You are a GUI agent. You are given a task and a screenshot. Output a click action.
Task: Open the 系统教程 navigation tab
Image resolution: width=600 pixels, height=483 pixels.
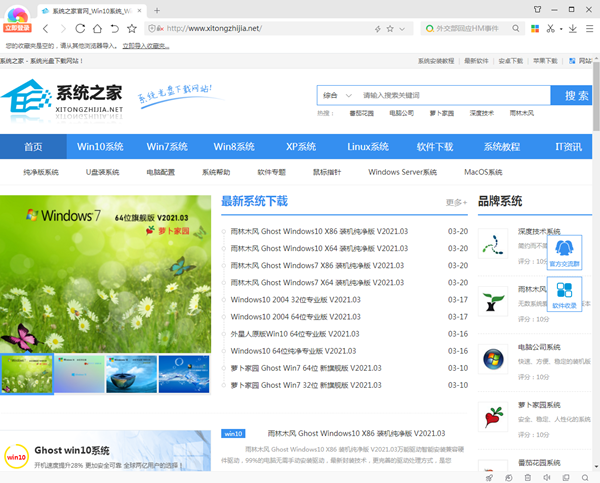(x=502, y=147)
